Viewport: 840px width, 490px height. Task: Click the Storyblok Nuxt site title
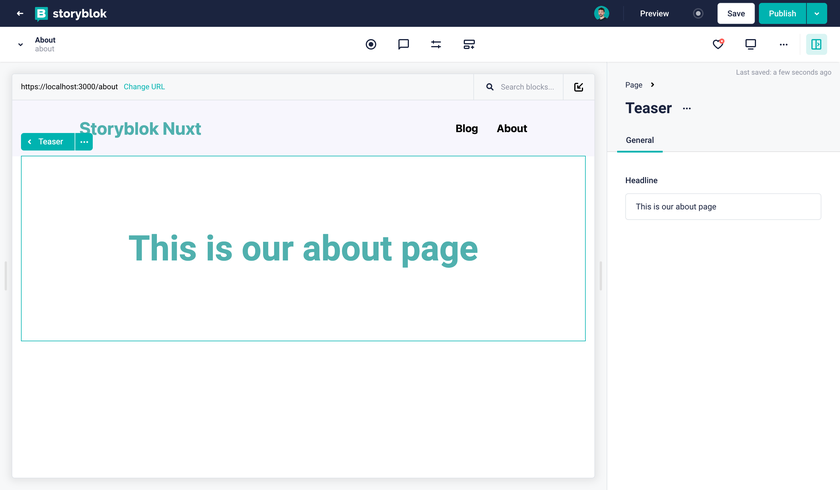(x=140, y=129)
